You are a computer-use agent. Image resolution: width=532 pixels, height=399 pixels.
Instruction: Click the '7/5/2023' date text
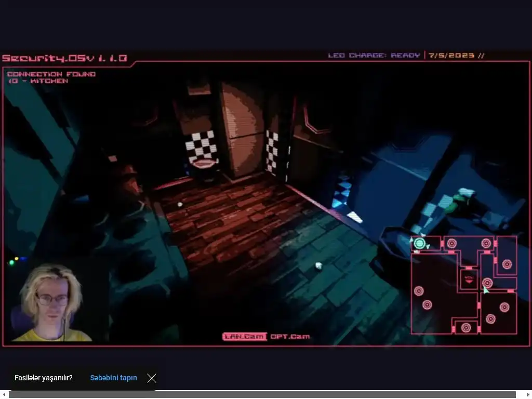pos(451,55)
